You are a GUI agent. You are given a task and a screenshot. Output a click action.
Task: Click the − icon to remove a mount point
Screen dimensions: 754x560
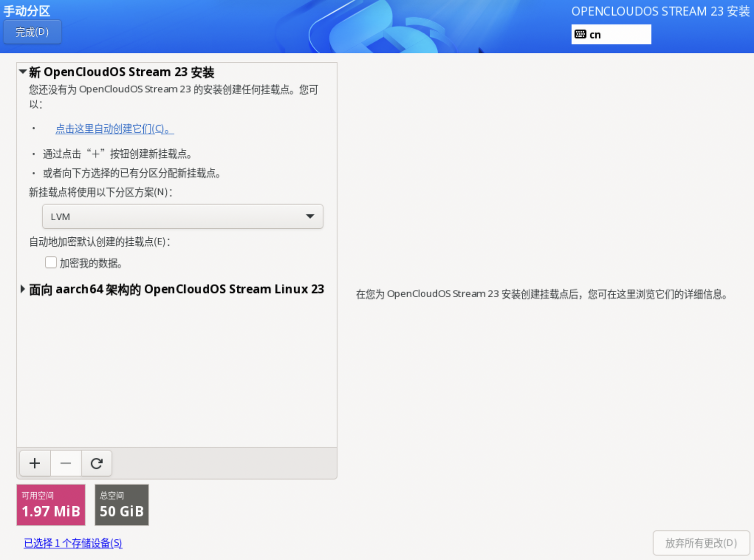(x=65, y=463)
